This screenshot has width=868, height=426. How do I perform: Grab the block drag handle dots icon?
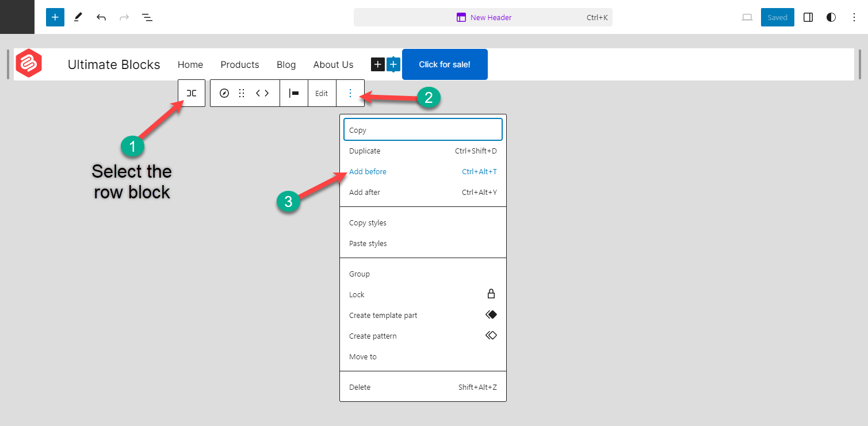point(241,93)
